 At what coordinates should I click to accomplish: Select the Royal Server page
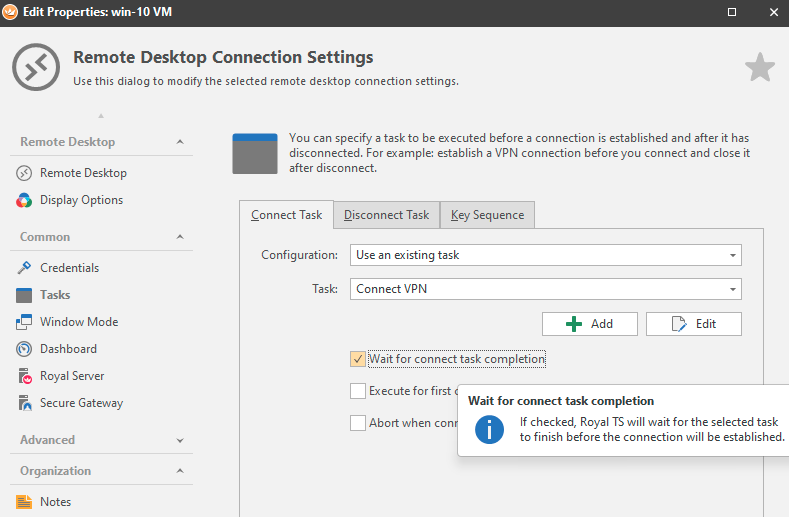point(72,376)
